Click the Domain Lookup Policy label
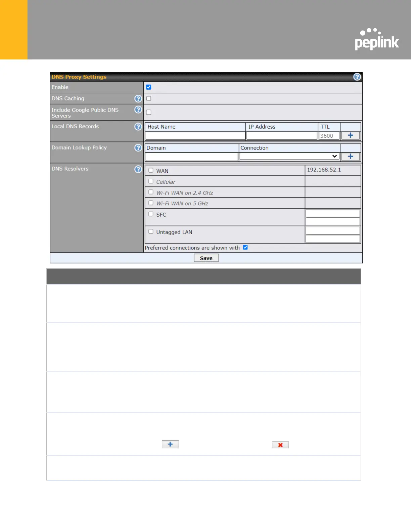The image size is (411, 532). (x=79, y=147)
